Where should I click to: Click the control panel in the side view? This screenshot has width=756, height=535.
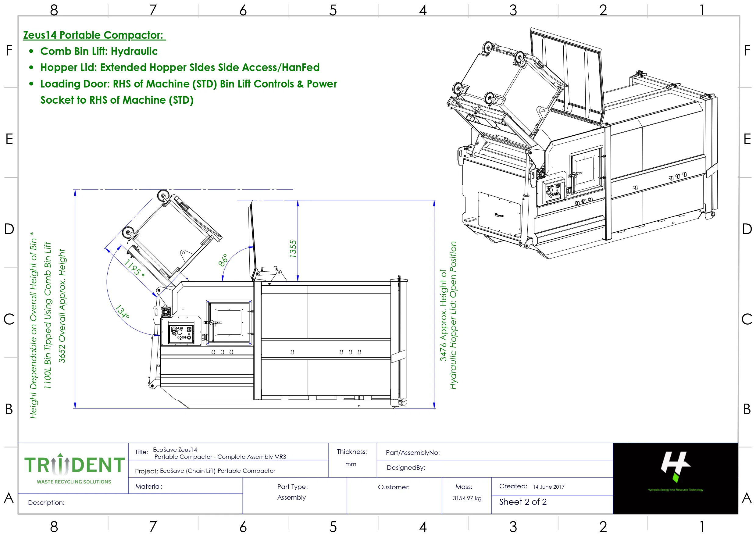181,333
